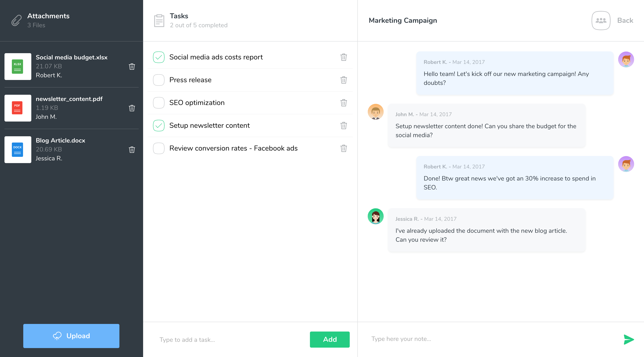Uncheck Setup newsletter content task
Image resolution: width=644 pixels, height=357 pixels.
coord(159,125)
